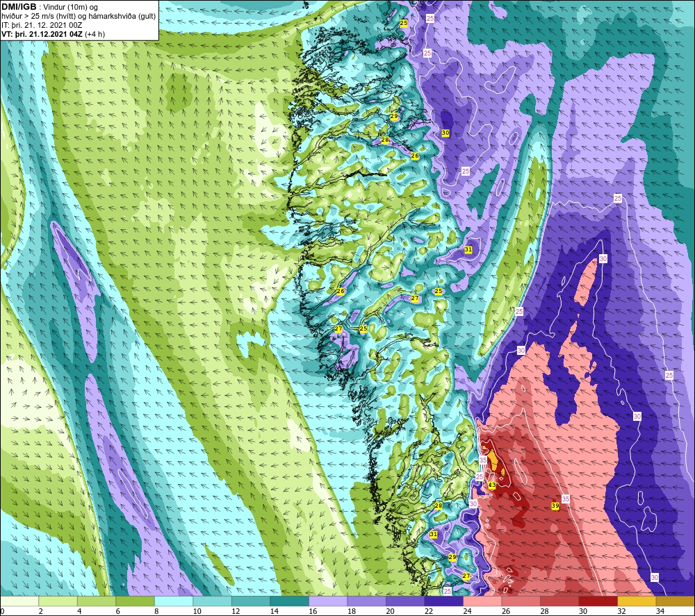Pick the violet 20–22 m/s legend swatch
This screenshot has height=616, width=695.
coord(405,601)
